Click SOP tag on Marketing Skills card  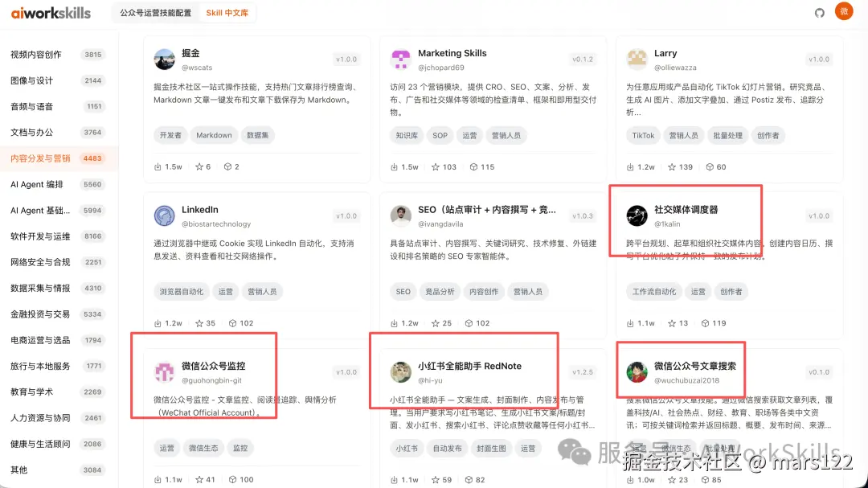click(440, 135)
